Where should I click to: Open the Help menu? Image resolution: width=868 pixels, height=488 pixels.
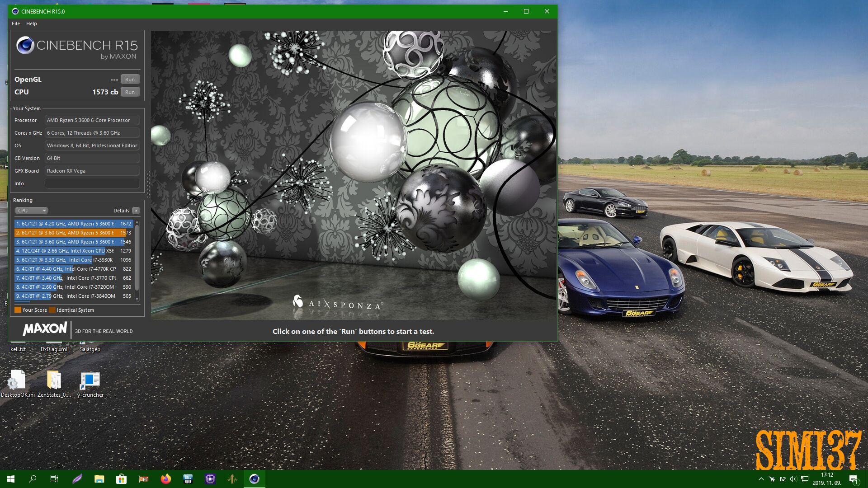point(31,23)
